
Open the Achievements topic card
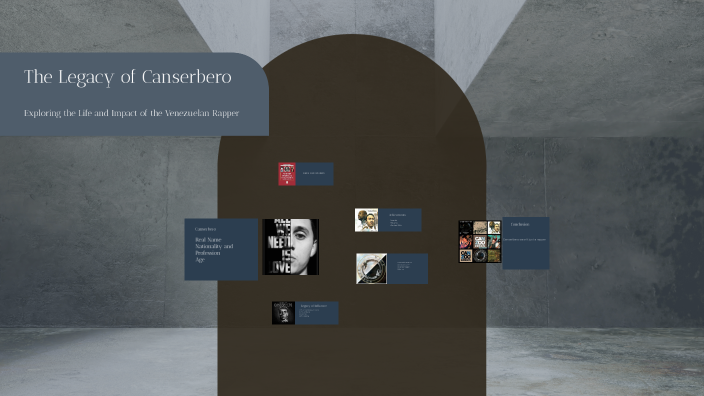[400, 220]
